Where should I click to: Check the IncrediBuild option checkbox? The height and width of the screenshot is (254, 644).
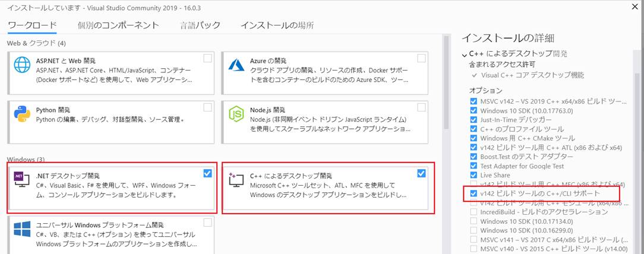pos(473,212)
